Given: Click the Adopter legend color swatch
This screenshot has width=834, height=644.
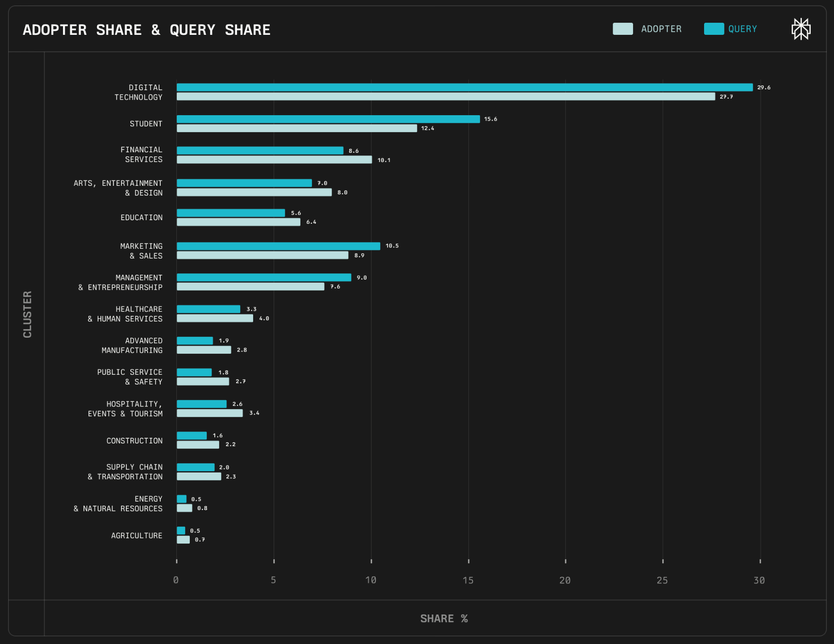Looking at the screenshot, I should click(622, 29).
